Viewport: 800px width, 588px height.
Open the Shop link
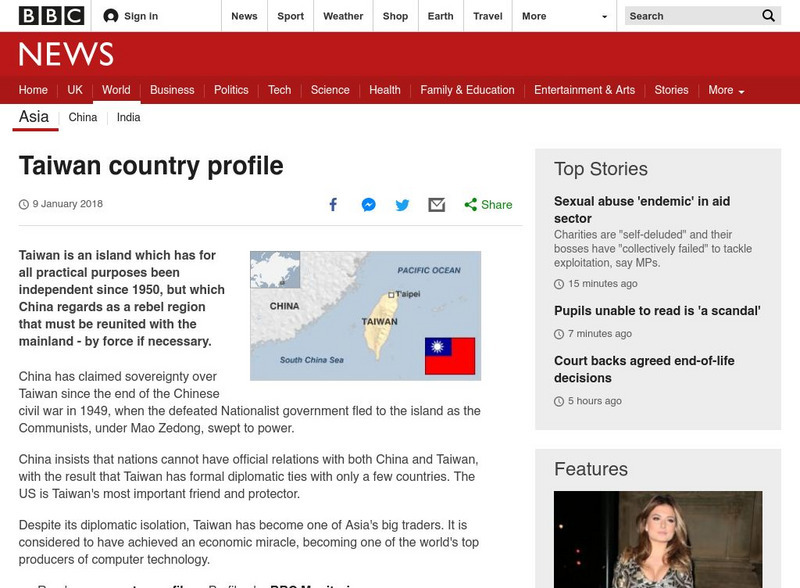coord(395,16)
